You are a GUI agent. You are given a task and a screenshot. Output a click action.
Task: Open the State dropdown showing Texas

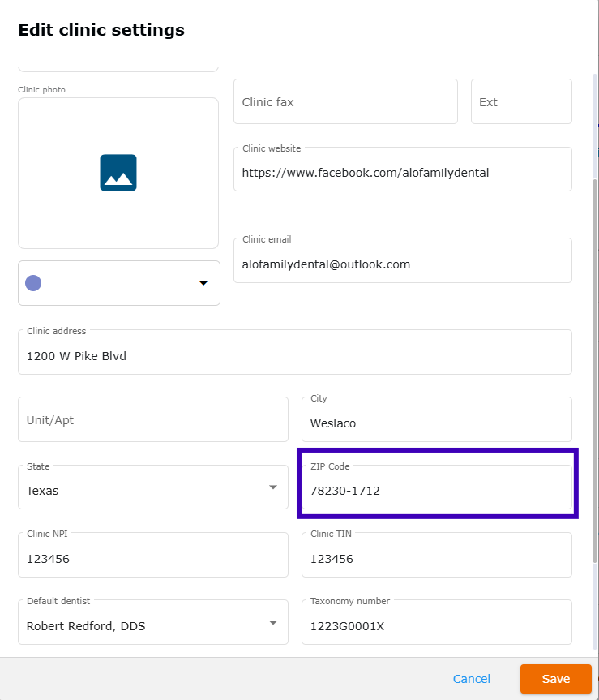pyautogui.click(x=153, y=487)
